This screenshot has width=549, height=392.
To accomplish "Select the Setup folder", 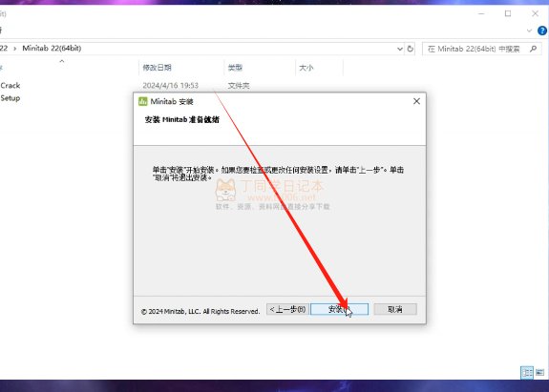I will click(11, 98).
